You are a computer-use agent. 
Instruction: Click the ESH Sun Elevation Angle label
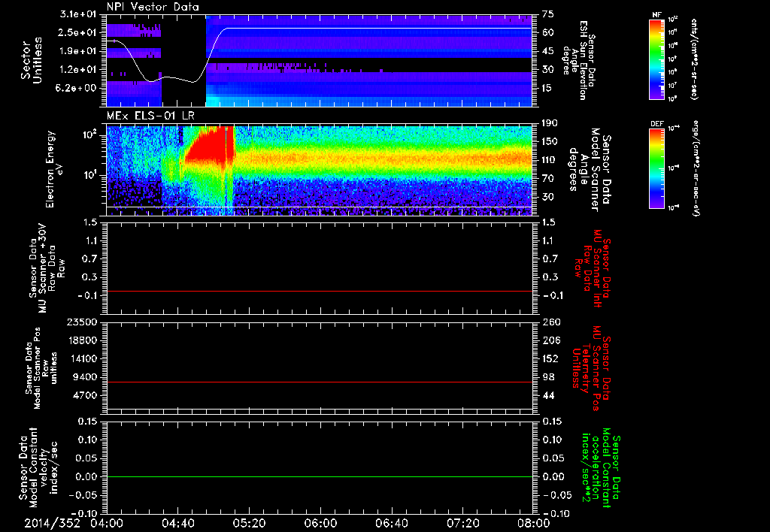[580, 60]
